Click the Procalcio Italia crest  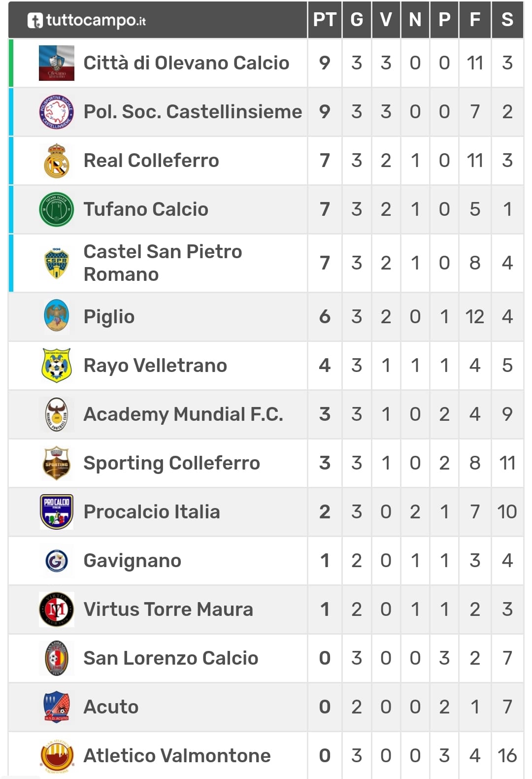pyautogui.click(x=57, y=511)
